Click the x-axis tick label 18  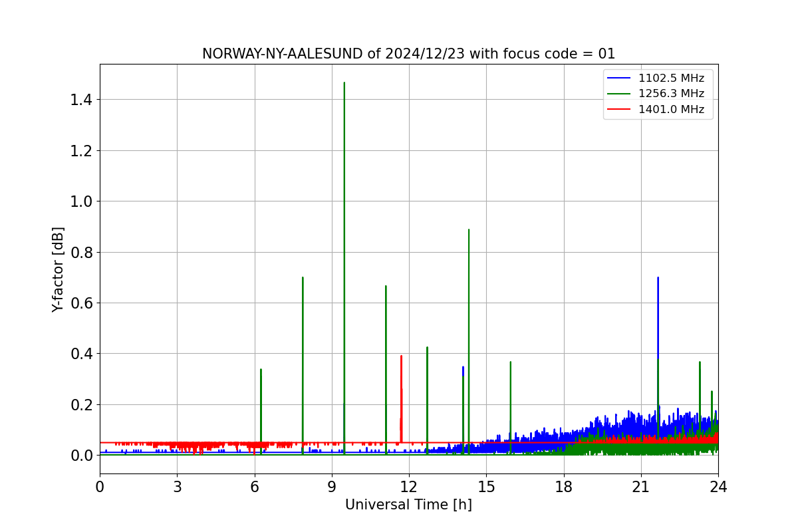pyautogui.click(x=564, y=487)
